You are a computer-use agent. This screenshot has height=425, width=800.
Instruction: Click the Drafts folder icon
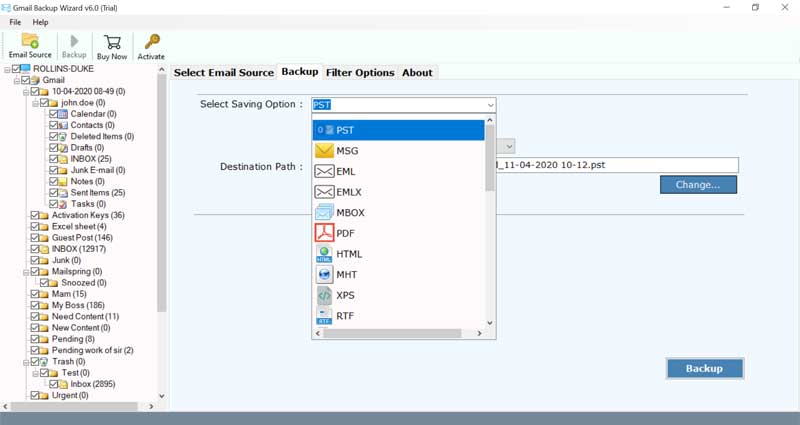coord(63,147)
